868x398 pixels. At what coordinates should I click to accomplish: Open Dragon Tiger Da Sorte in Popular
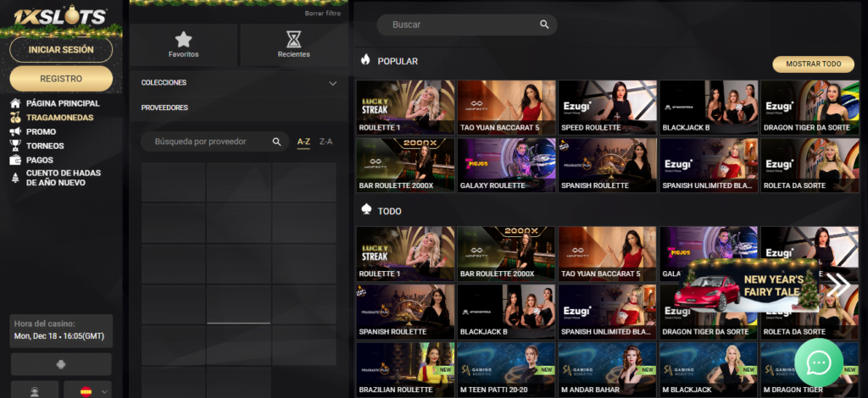[x=810, y=108]
